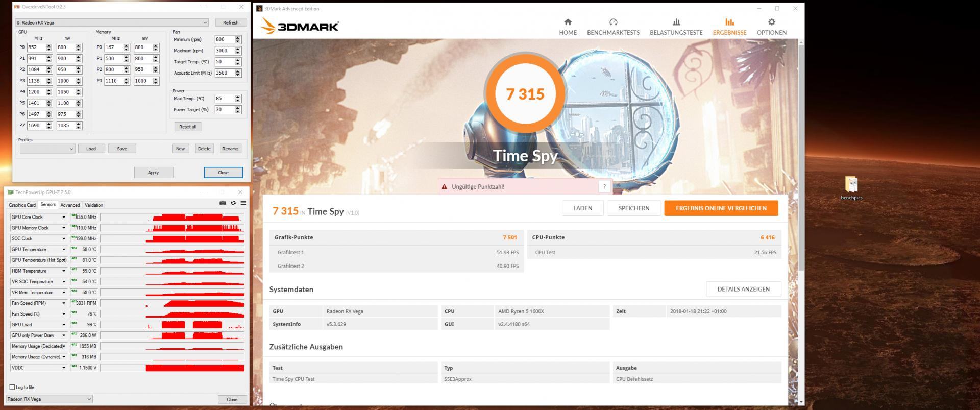Expand the GPU Memory Clock sensor dropdown
This screenshot has width=980, height=410.
click(64, 228)
